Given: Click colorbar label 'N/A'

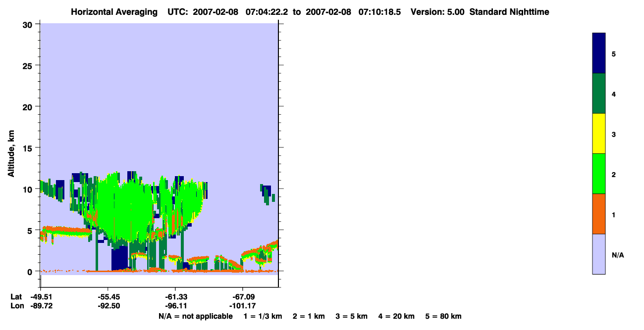Looking at the screenshot, I should tap(618, 255).
